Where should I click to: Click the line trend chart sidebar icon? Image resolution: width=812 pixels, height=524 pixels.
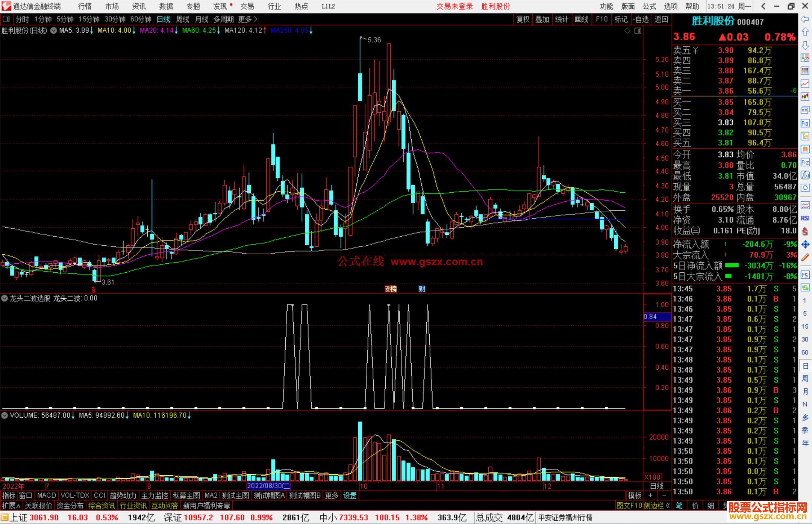tap(805, 84)
